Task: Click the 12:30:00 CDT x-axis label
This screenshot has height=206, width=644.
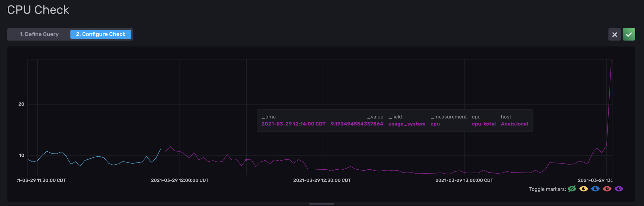Action: click(x=322, y=180)
